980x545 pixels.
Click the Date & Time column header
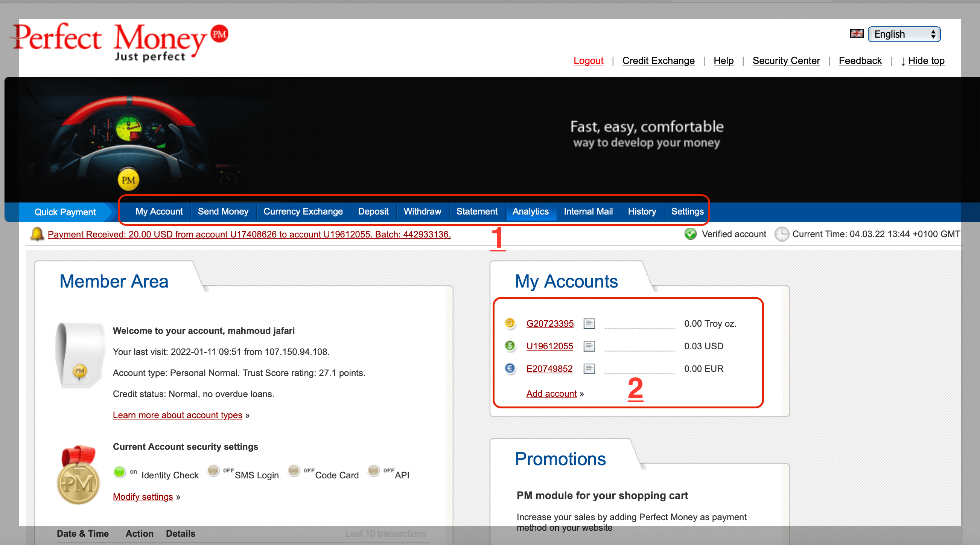tap(82, 534)
